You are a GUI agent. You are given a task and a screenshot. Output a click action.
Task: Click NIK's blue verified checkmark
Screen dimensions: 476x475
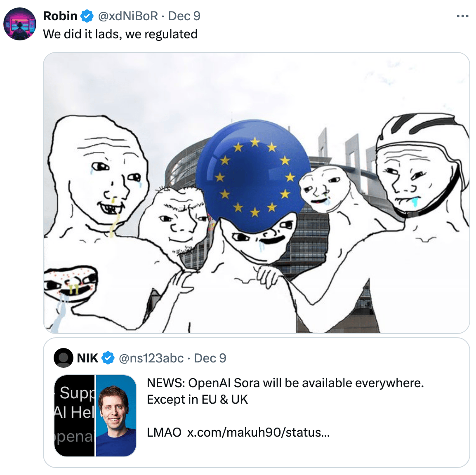[108, 358]
